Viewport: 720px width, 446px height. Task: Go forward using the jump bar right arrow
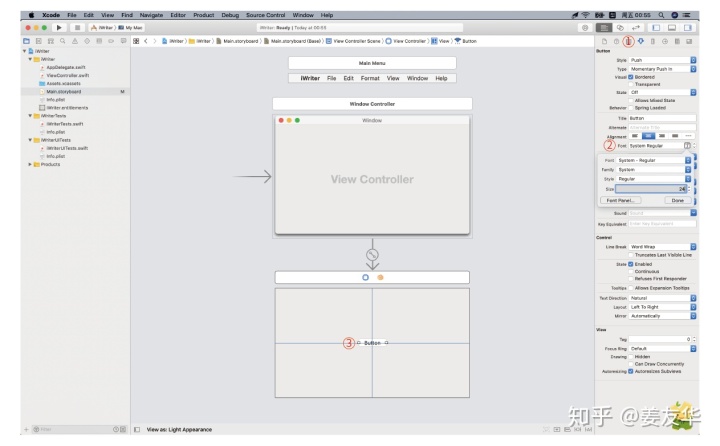155,41
